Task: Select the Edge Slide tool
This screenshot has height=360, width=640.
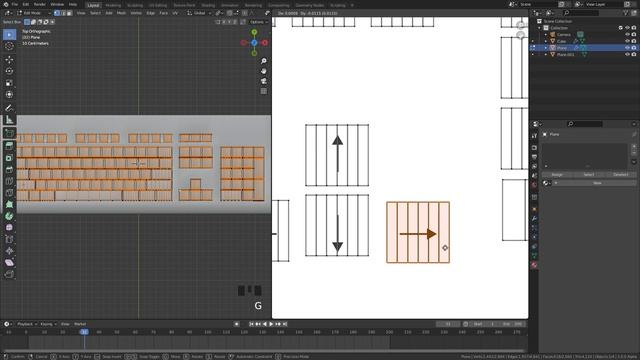Action: 9,239
